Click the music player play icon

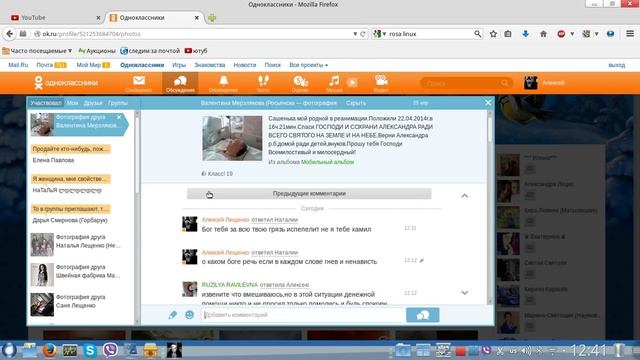(352, 83)
